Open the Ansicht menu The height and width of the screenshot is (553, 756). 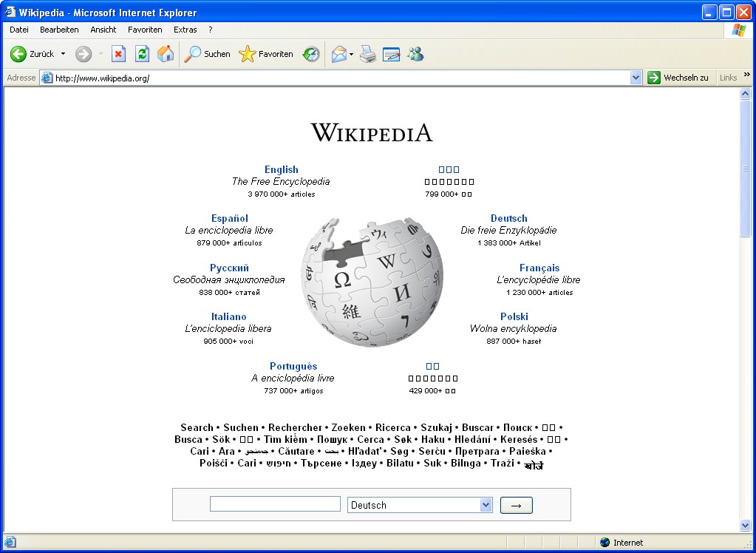[x=103, y=30]
